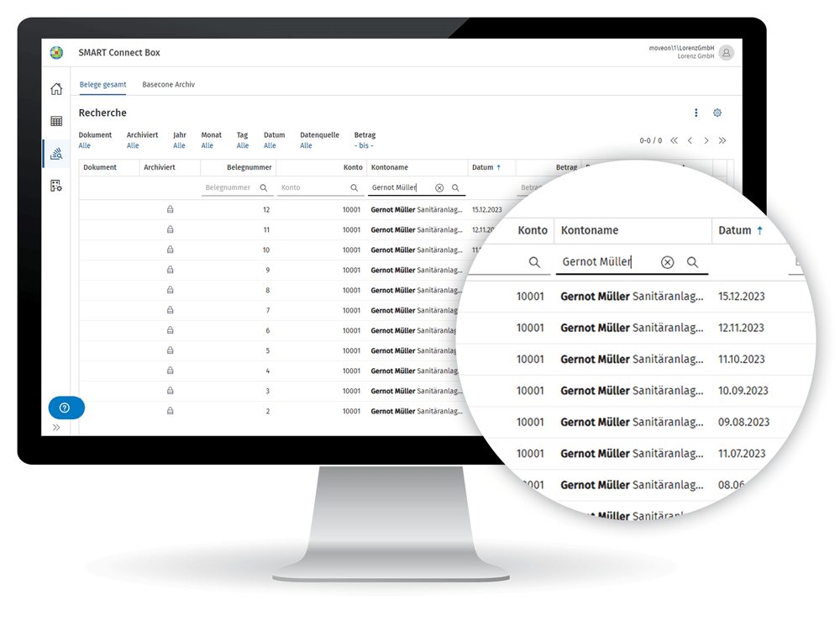
Task: Expand the sidebar with double chevron
Action: [x=56, y=428]
